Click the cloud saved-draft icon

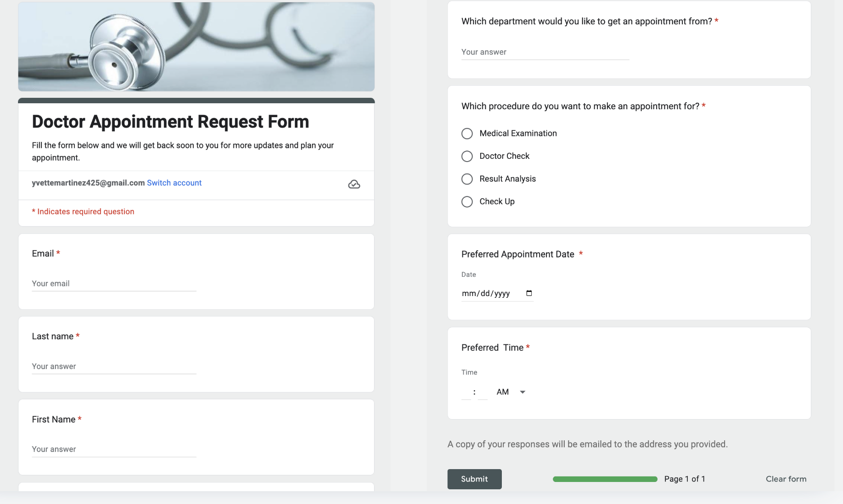354,184
